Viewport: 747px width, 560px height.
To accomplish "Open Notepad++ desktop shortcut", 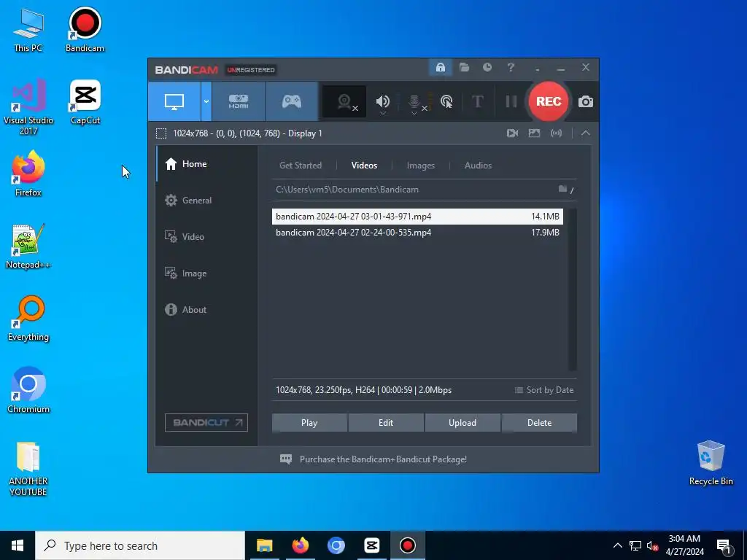I will coord(28,246).
